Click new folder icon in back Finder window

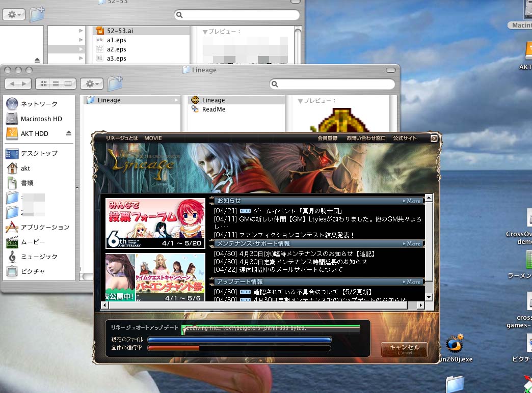(x=37, y=14)
